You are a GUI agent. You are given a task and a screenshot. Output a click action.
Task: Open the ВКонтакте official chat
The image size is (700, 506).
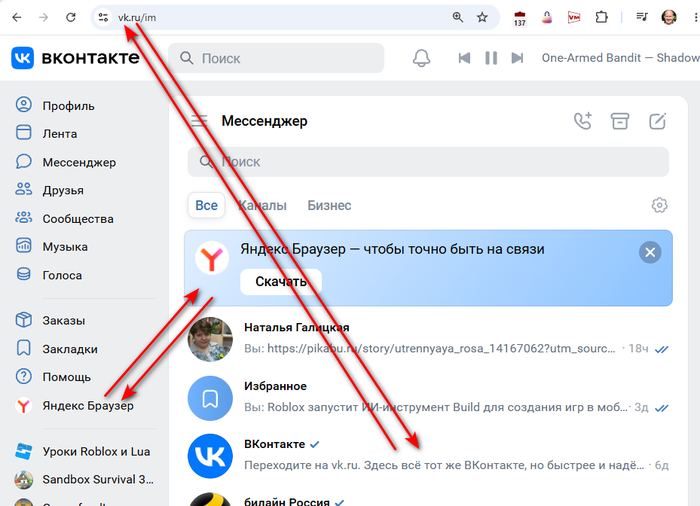(x=428, y=455)
